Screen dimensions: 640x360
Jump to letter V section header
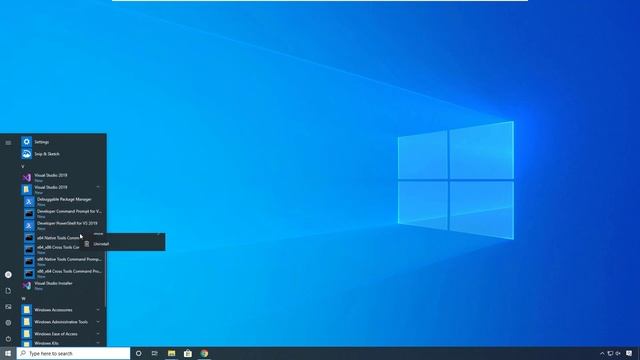[x=23, y=166]
